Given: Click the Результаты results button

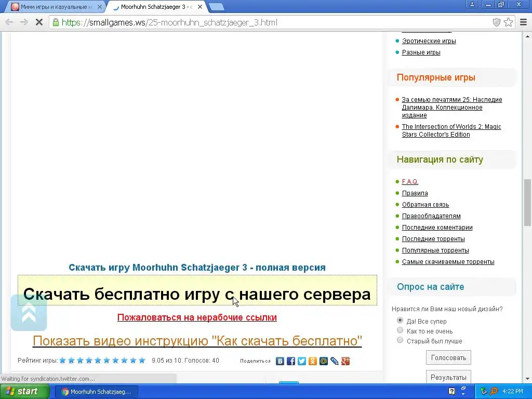Looking at the screenshot, I should 448,377.
